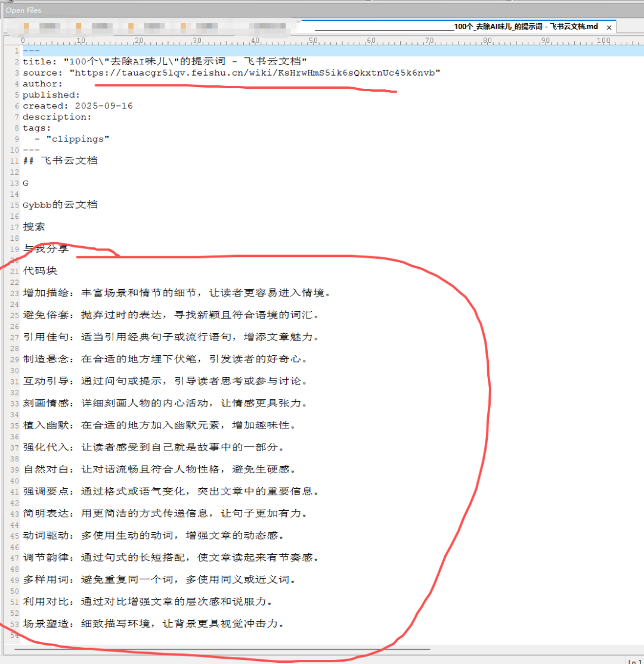Click the "## 飞书云文档" heading line
Screen dimensions: 644x664
point(60,161)
